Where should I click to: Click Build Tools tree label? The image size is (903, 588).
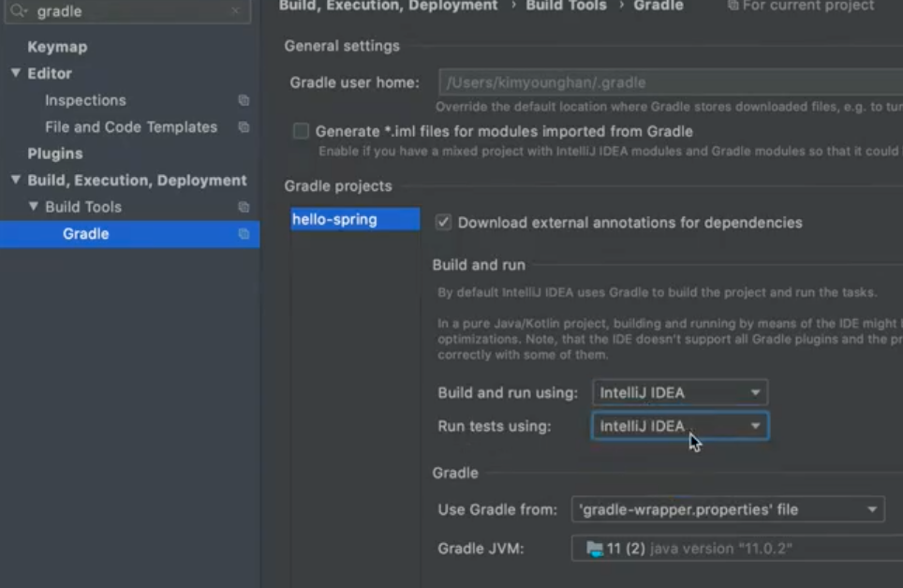(83, 207)
